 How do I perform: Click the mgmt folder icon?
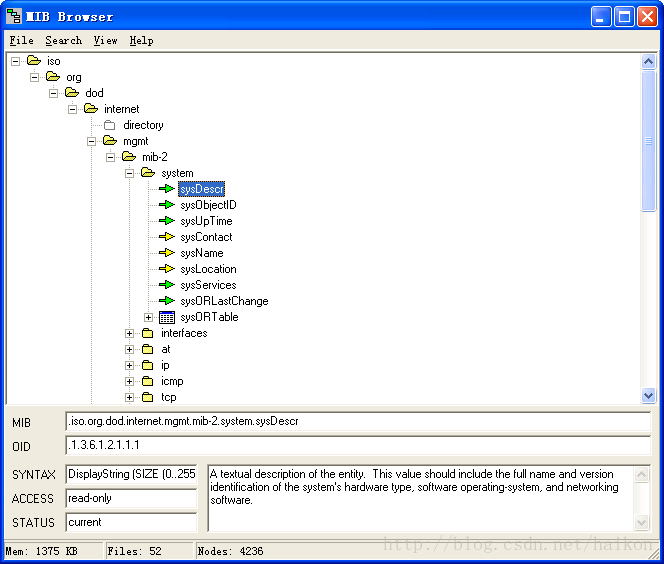(x=110, y=141)
